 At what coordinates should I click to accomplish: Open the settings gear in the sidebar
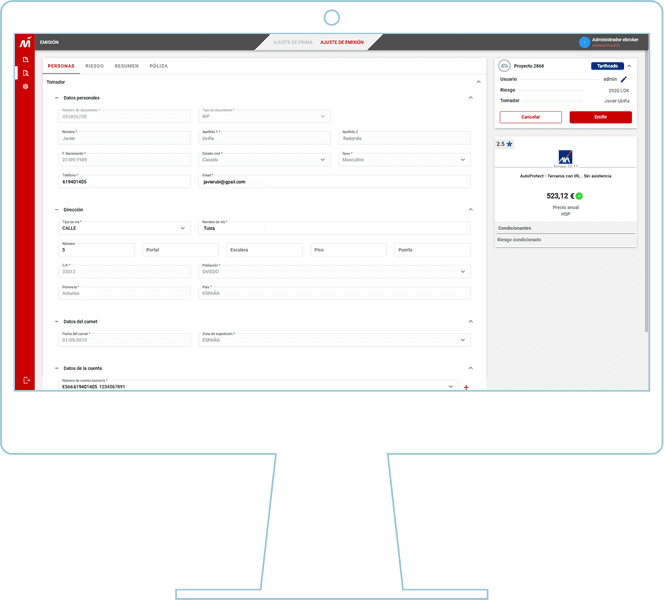pos(25,86)
